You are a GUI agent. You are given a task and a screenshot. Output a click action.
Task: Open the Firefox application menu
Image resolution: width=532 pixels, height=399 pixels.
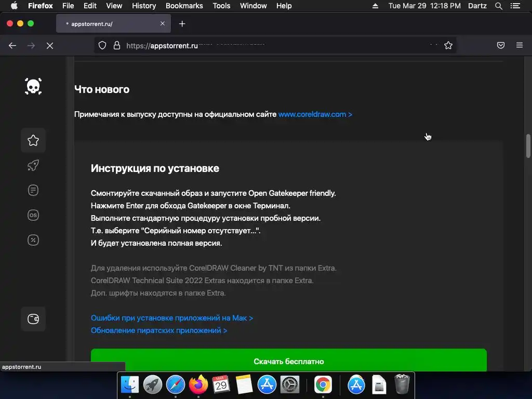pos(41,6)
